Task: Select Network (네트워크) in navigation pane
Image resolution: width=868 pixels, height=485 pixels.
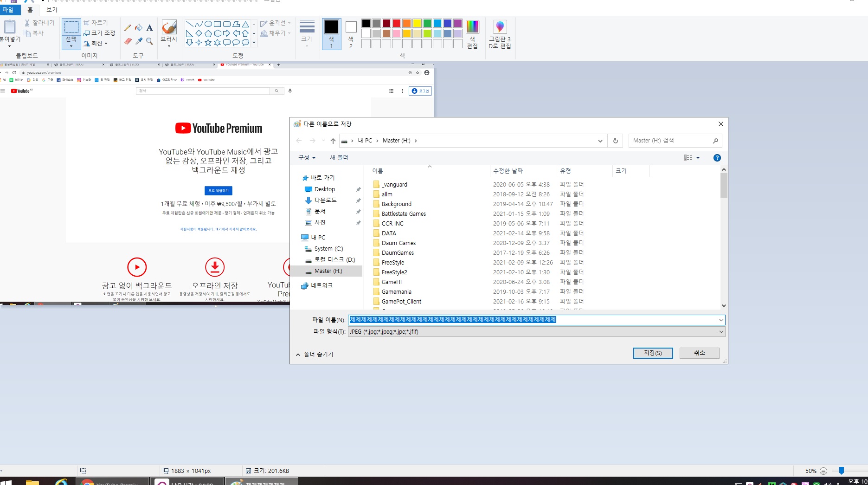Action: pyautogui.click(x=322, y=286)
